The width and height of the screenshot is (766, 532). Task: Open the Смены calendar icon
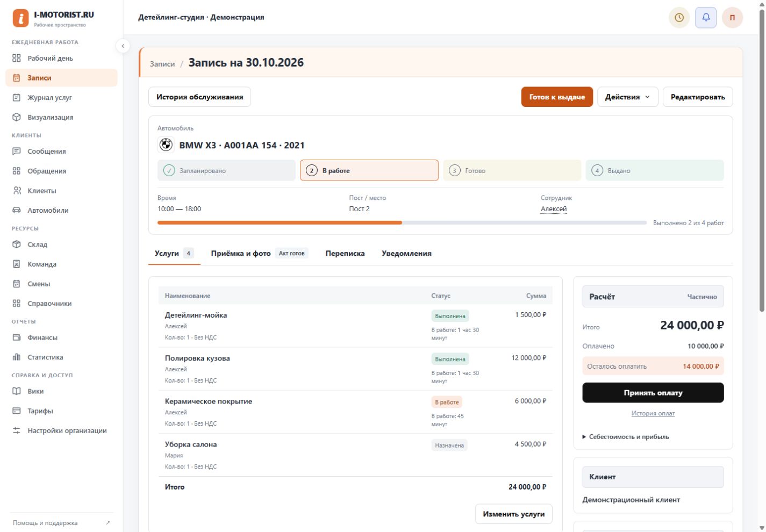click(17, 284)
